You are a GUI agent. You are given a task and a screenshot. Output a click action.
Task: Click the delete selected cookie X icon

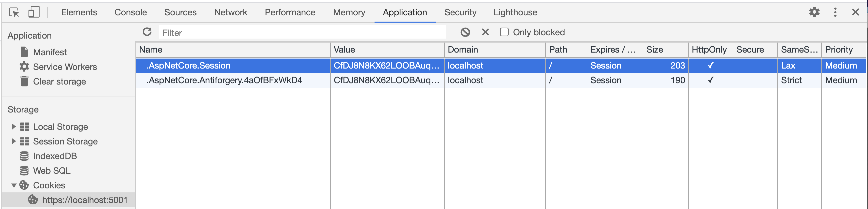(485, 32)
